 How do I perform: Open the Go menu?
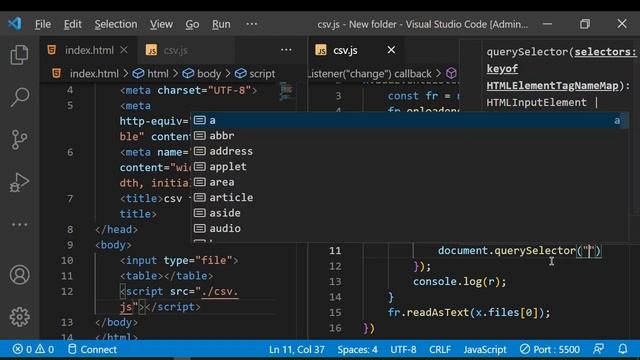click(192, 24)
